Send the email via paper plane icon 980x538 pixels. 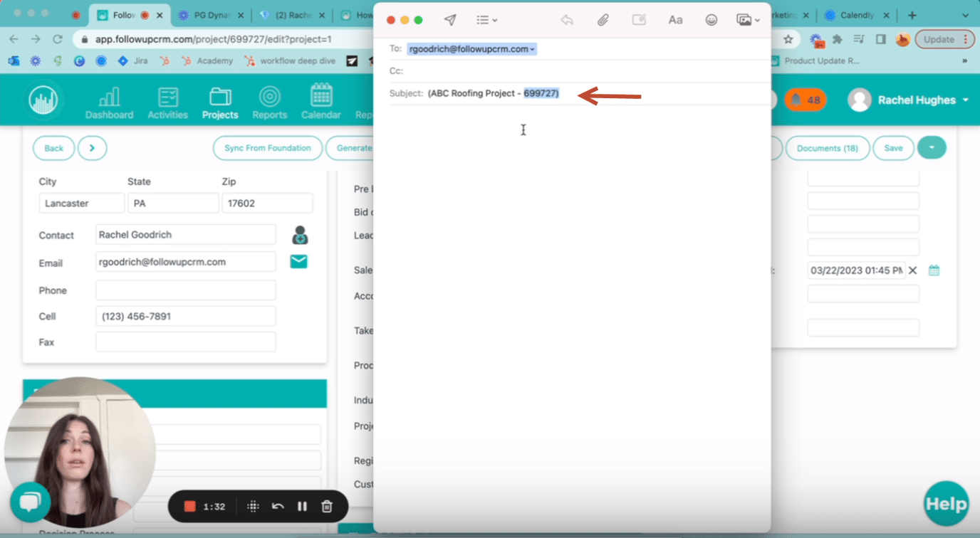(449, 20)
